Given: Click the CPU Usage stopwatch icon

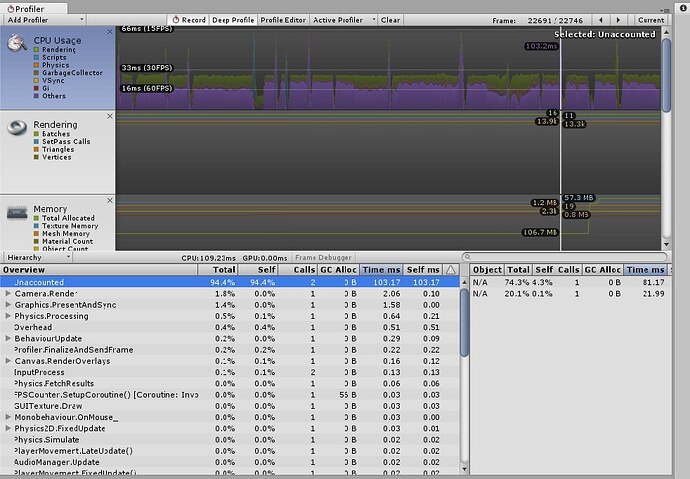Looking at the screenshot, I should tap(17, 43).
